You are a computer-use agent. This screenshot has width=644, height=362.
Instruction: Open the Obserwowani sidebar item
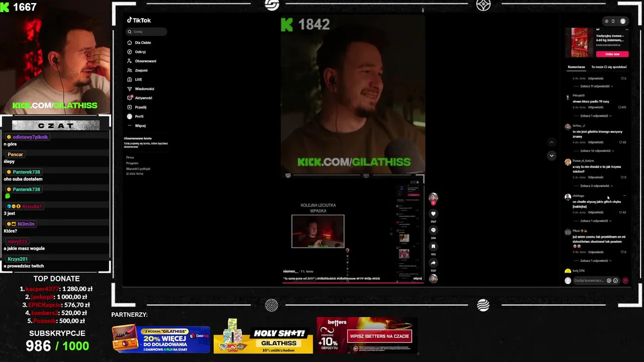tap(142, 61)
